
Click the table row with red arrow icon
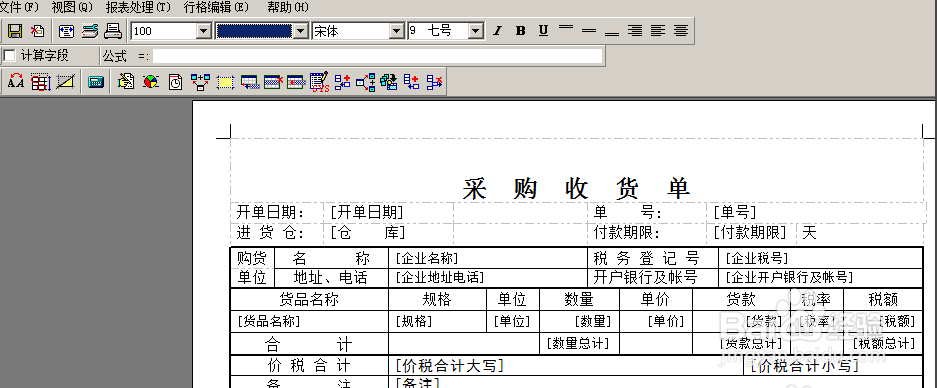tap(296, 82)
